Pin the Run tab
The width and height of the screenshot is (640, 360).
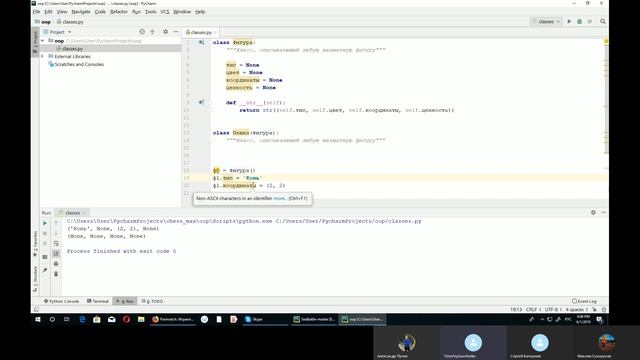tap(45, 270)
